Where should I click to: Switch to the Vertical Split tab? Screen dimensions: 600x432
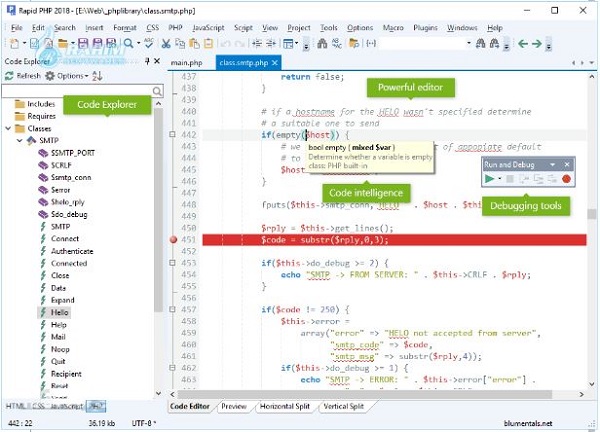[343, 406]
